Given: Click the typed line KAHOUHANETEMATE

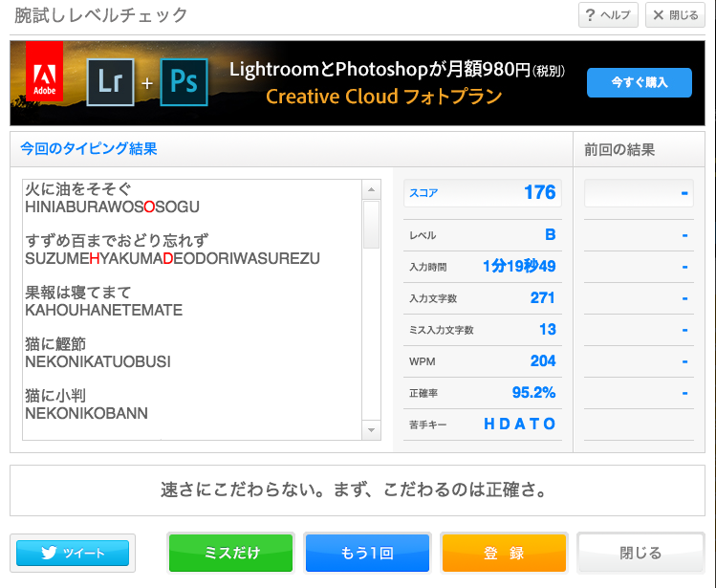Looking at the screenshot, I should (x=103, y=311).
